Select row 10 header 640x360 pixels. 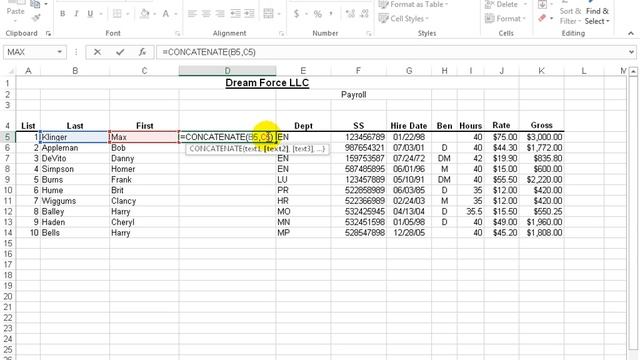[8, 190]
